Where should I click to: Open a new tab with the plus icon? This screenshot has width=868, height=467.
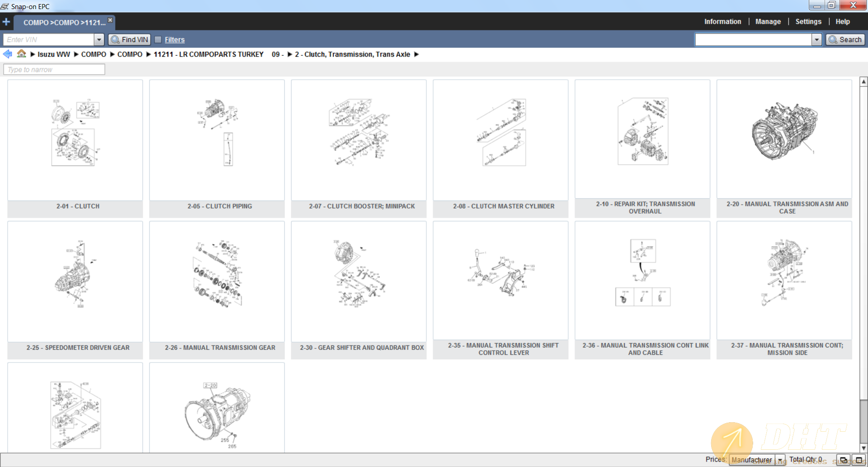pos(6,22)
